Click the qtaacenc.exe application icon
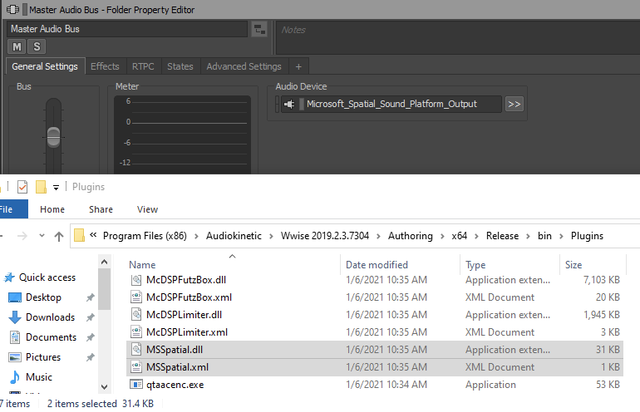The width and height of the screenshot is (640, 412). [x=136, y=385]
